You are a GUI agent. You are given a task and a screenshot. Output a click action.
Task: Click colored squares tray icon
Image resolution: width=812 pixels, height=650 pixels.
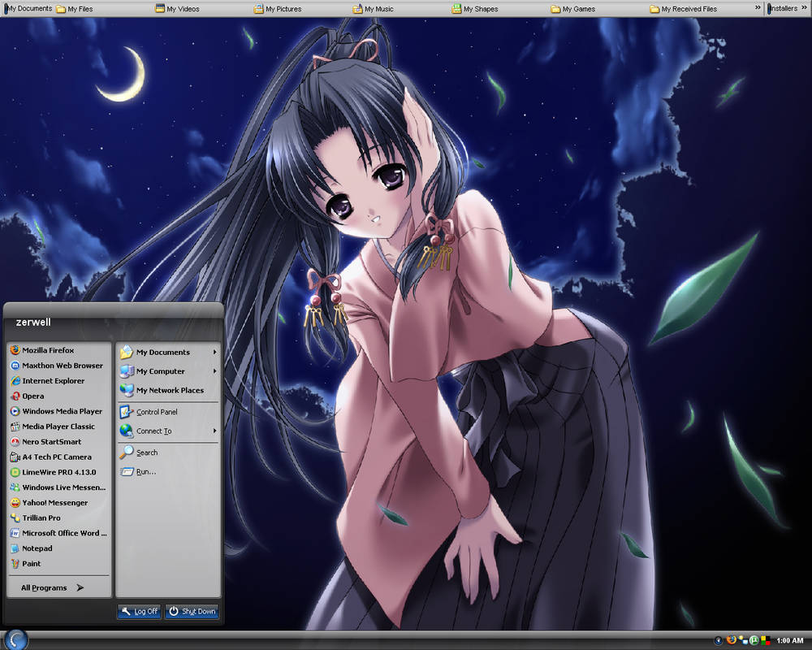[x=766, y=641]
